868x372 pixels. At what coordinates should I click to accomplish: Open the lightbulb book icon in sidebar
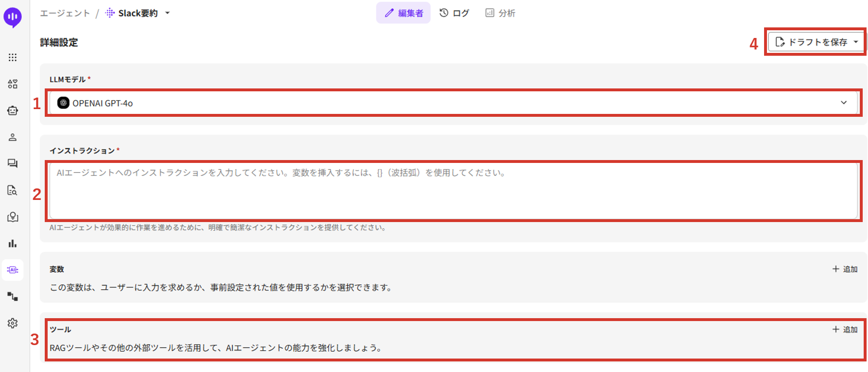(13, 217)
